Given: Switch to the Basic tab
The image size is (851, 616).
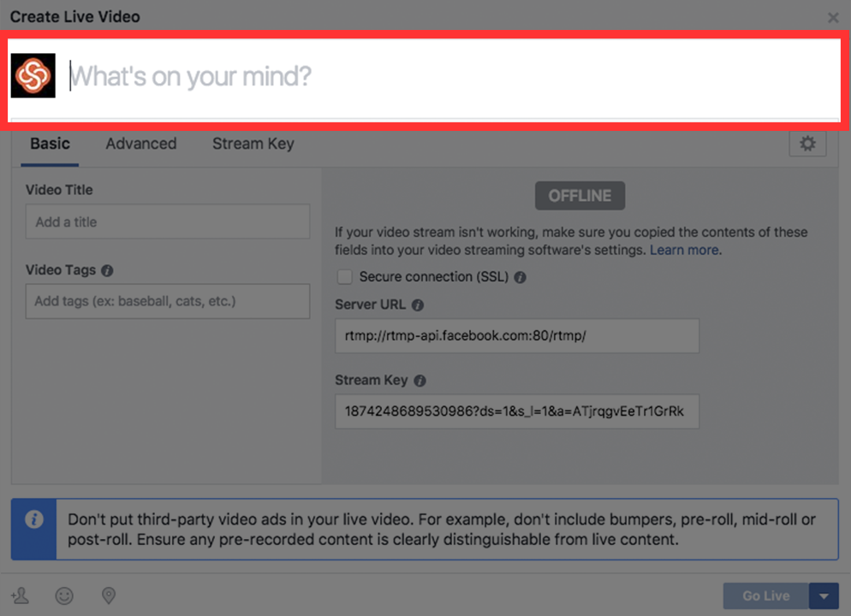Looking at the screenshot, I should coord(50,144).
